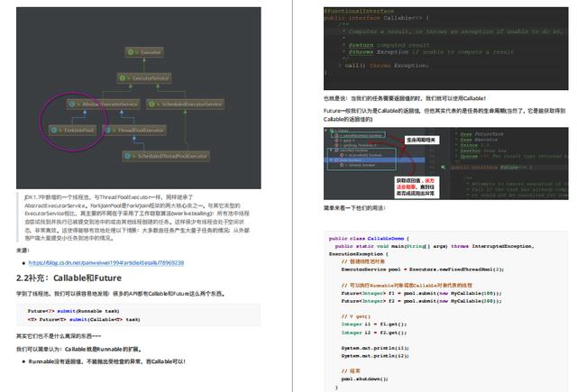Click the "Integer i1 = f1.get();" line

pyautogui.click(x=374, y=324)
